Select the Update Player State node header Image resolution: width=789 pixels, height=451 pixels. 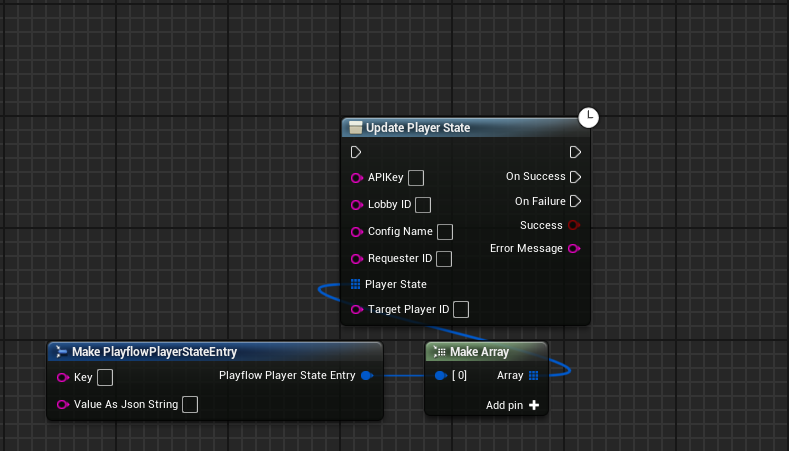(x=418, y=128)
